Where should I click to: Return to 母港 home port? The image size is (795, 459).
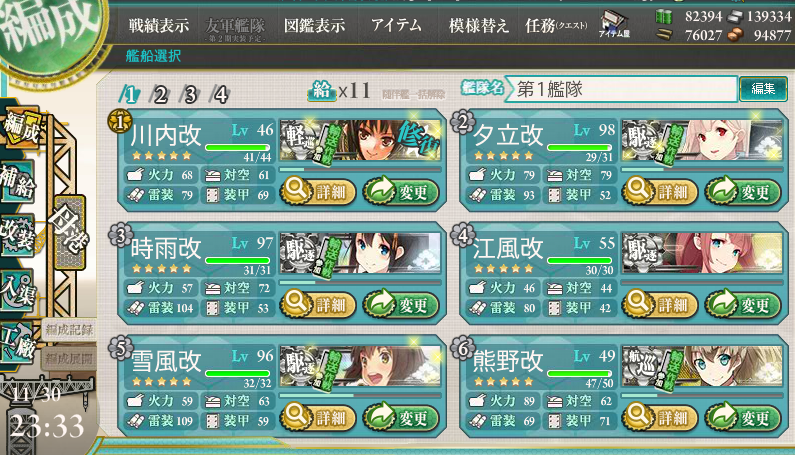pyautogui.click(x=68, y=233)
